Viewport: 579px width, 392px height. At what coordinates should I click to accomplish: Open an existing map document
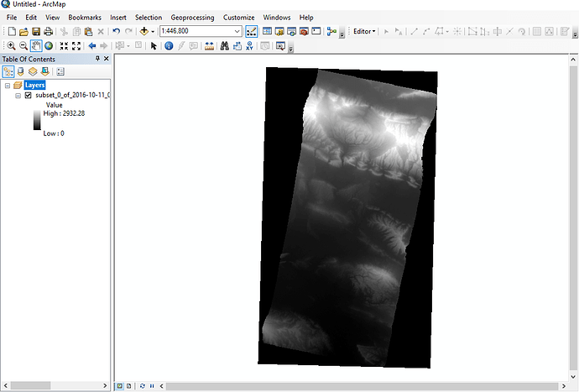pos(23,32)
